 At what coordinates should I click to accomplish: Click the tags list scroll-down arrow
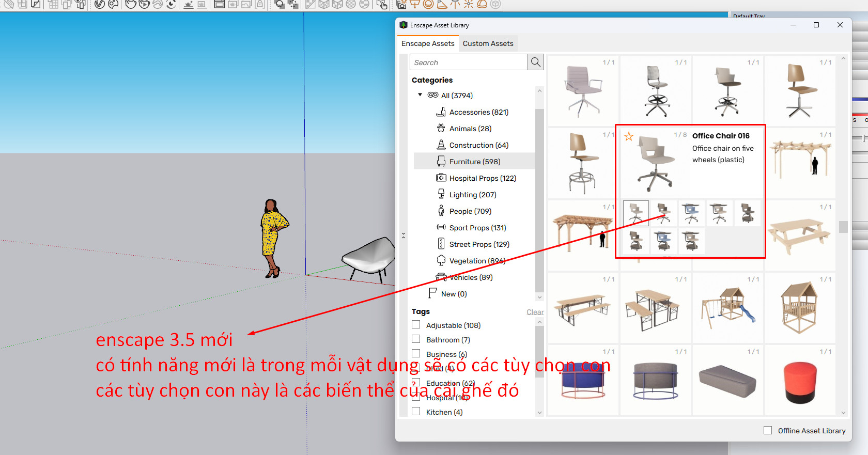(539, 412)
